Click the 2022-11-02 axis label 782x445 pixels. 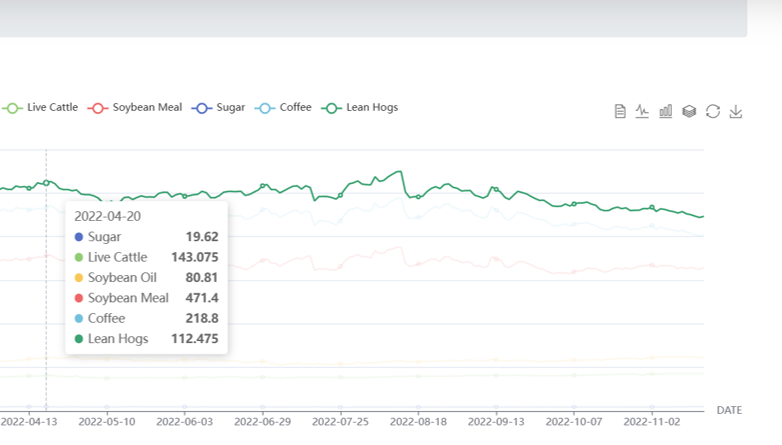(652, 422)
